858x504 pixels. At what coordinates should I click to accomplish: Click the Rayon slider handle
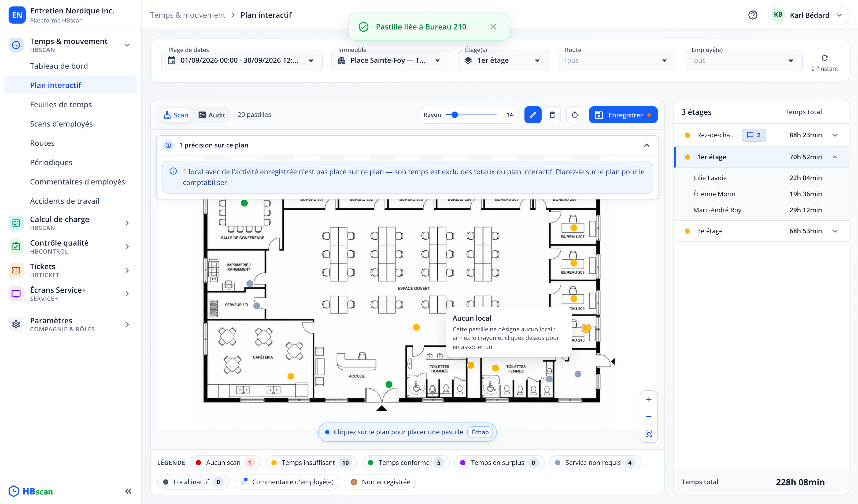pos(454,115)
